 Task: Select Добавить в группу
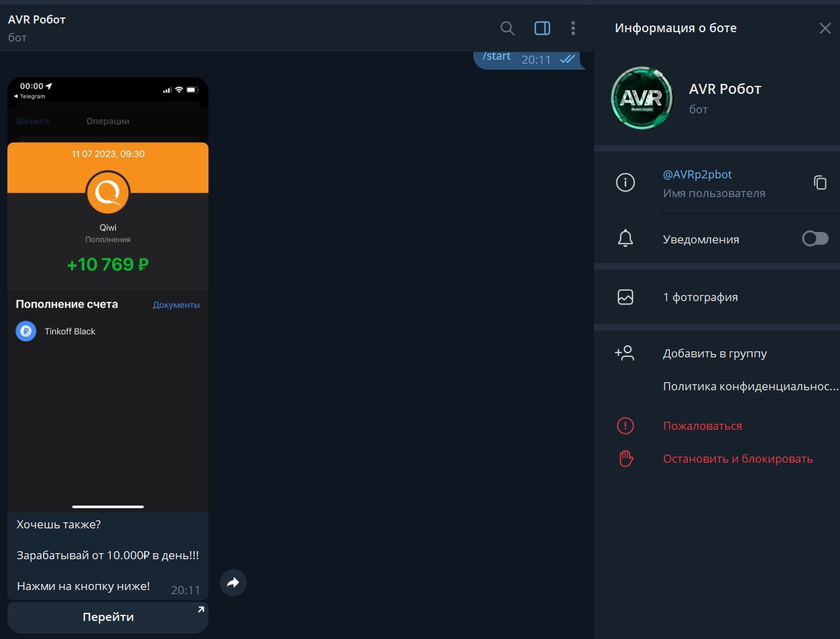[715, 353]
